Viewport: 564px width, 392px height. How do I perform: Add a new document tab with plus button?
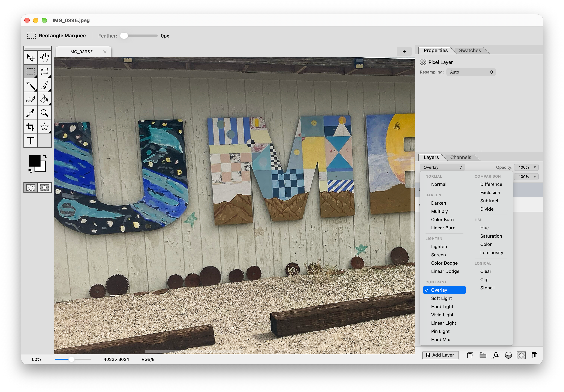[404, 51]
